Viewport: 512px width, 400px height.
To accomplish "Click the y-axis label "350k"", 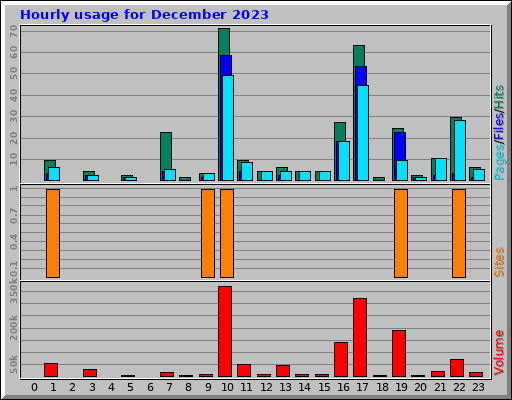I will coord(14,292).
